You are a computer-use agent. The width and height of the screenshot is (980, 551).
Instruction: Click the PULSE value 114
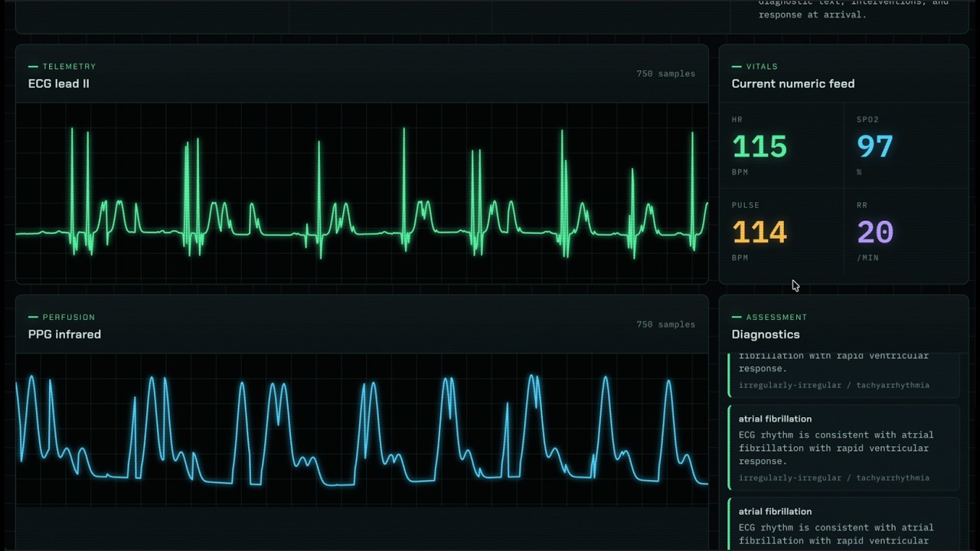pos(759,232)
